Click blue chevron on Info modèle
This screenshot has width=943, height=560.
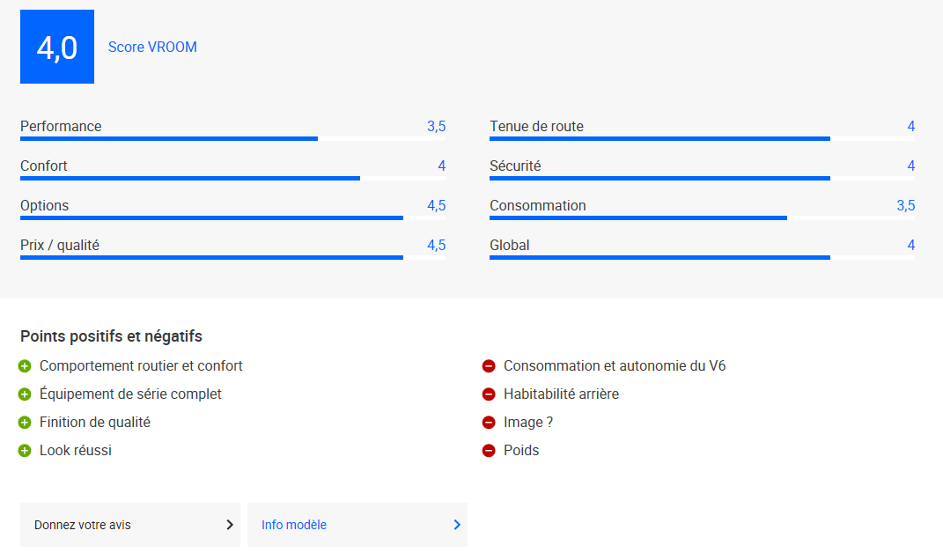457,525
